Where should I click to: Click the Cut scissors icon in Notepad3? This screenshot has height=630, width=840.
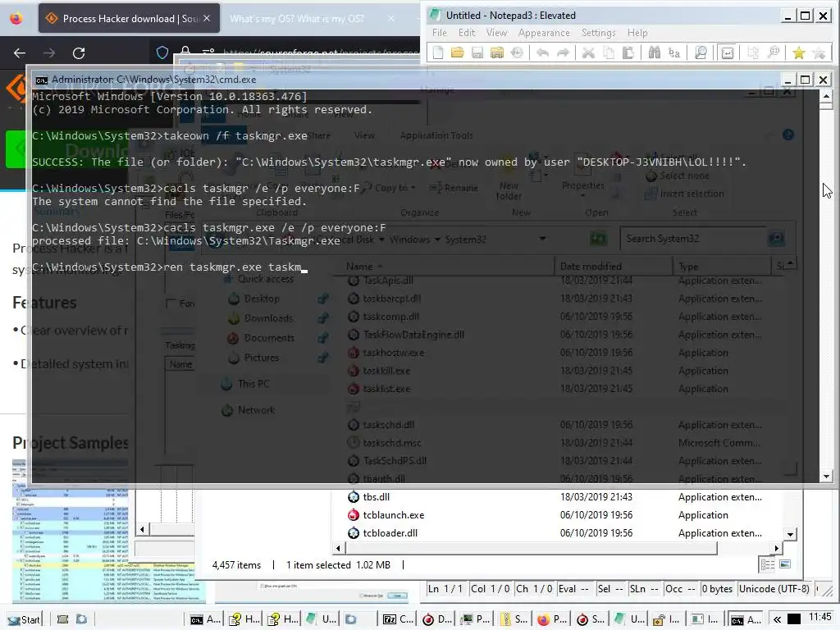tap(588, 52)
